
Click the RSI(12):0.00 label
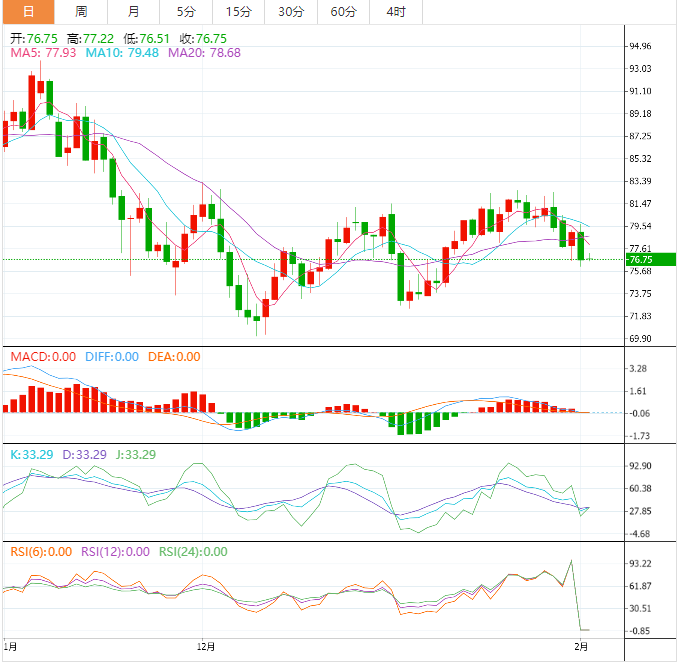click(x=115, y=552)
